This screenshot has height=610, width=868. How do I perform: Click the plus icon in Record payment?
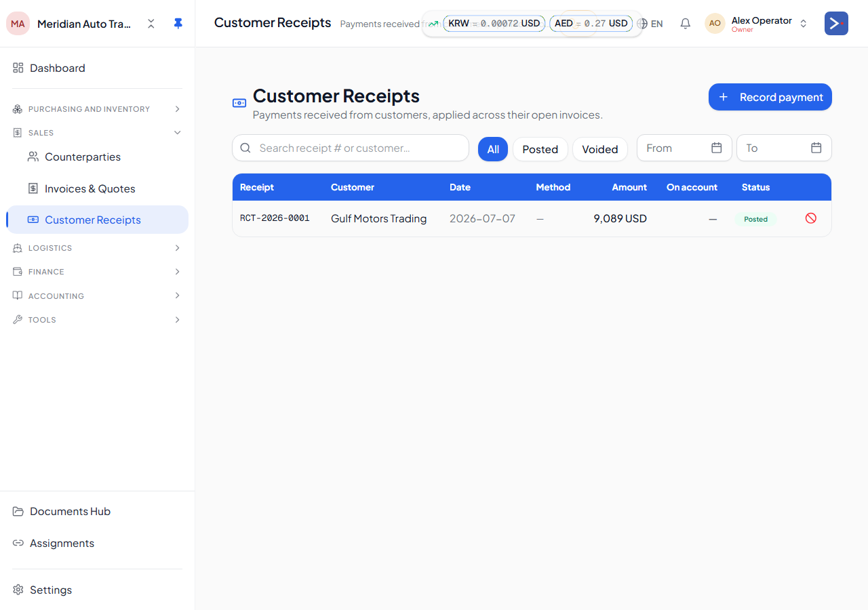(724, 97)
